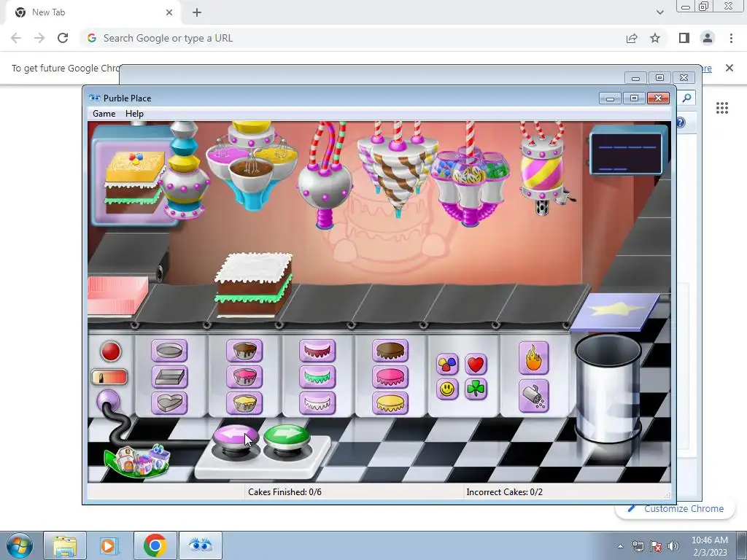Add the smiley face decoration
747x560 pixels.
(447, 389)
